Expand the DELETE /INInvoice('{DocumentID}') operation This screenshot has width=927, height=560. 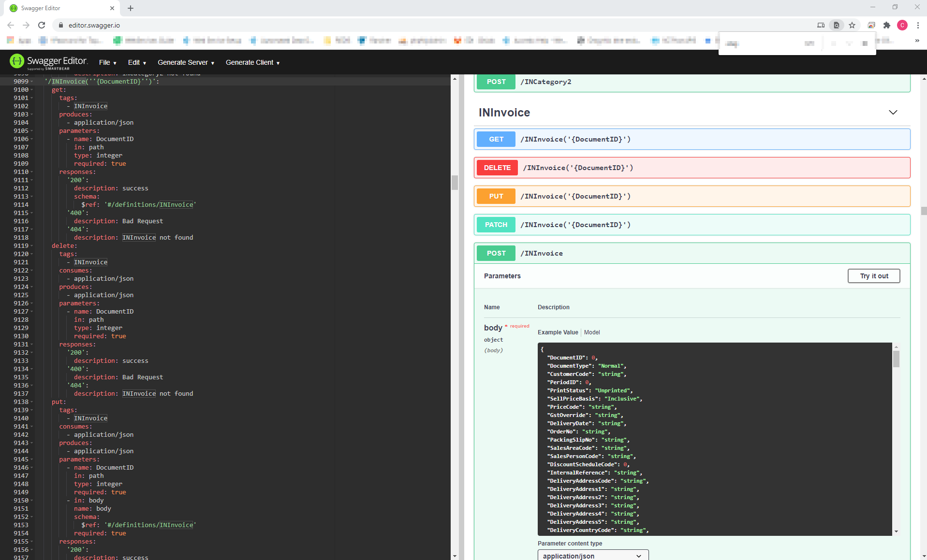point(692,168)
